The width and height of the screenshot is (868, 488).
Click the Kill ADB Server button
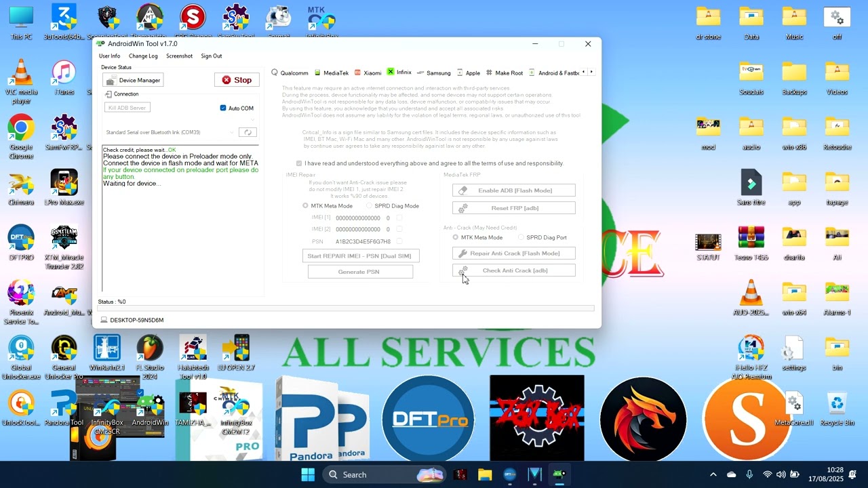(127, 108)
